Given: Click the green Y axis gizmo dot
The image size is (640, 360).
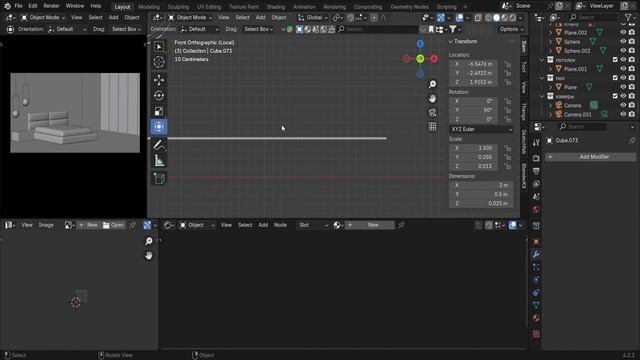Looking at the screenshot, I should click(420, 59).
